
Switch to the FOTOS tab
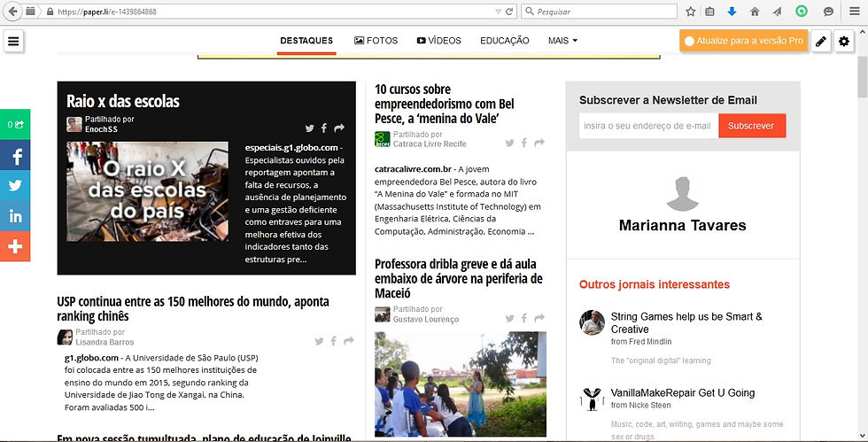(x=376, y=41)
